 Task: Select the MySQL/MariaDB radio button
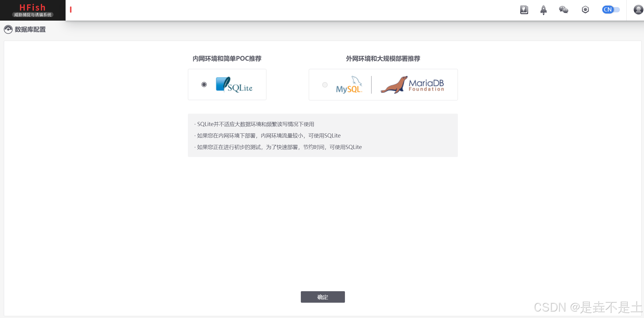click(325, 85)
